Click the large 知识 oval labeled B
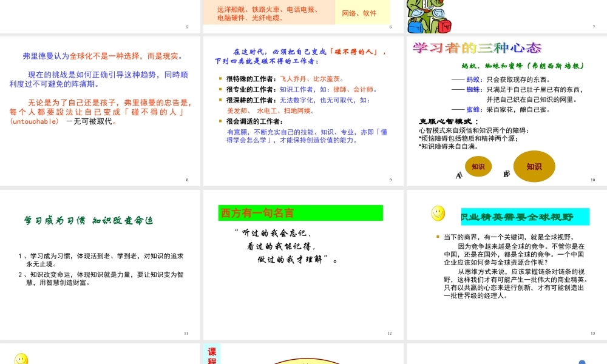Viewport: 607px width, 364px height. pyautogui.click(x=534, y=166)
